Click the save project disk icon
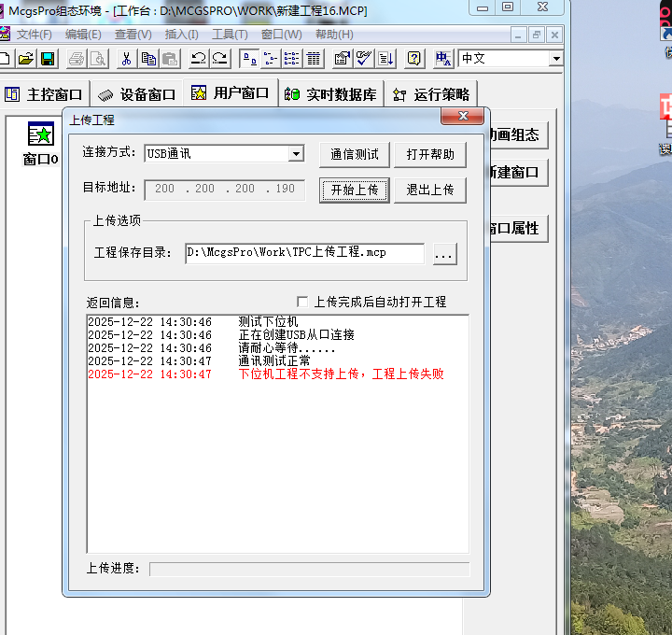The image size is (672, 635). (47, 59)
